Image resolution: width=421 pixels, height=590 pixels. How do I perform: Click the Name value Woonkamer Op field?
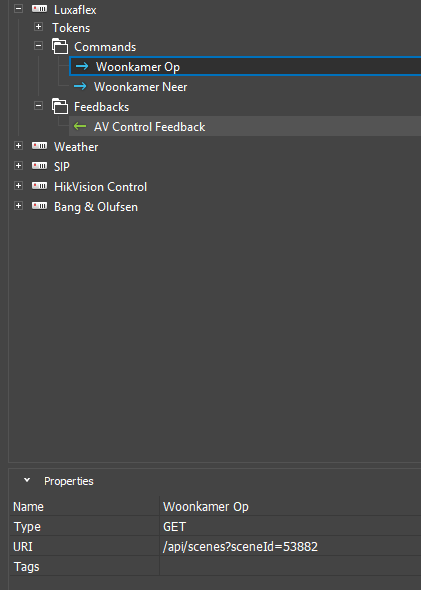click(x=290, y=506)
